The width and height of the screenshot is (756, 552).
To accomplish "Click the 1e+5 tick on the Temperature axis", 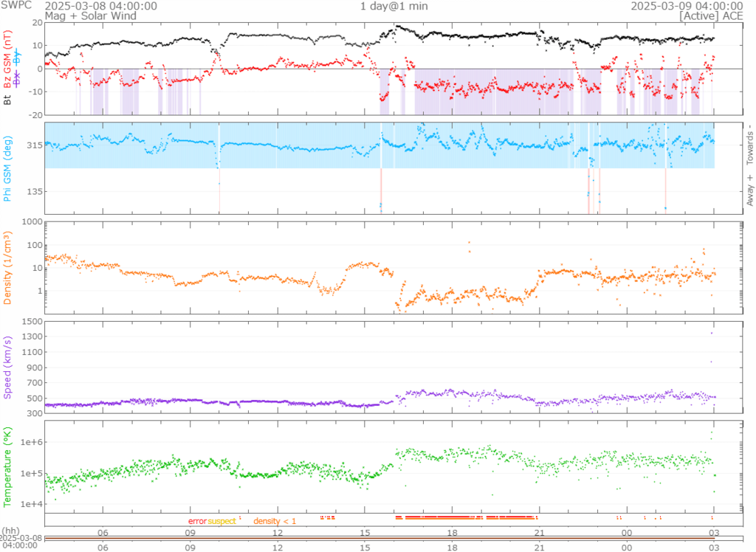I will pyautogui.click(x=32, y=474).
